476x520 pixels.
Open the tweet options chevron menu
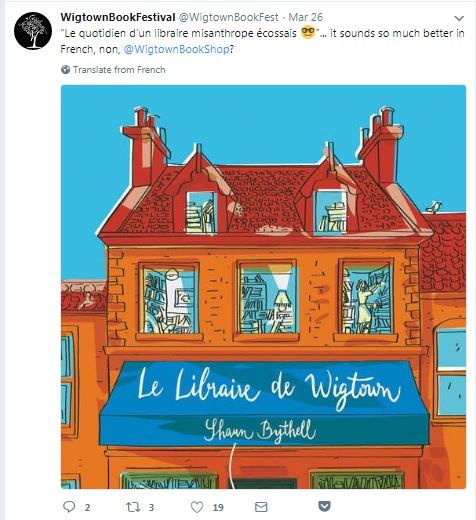459,18
